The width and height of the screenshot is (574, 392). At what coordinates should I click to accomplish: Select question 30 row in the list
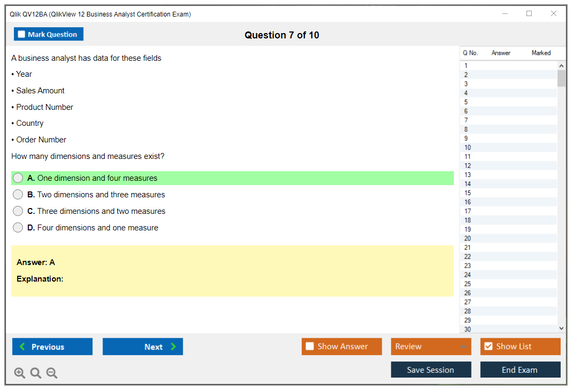click(x=468, y=329)
